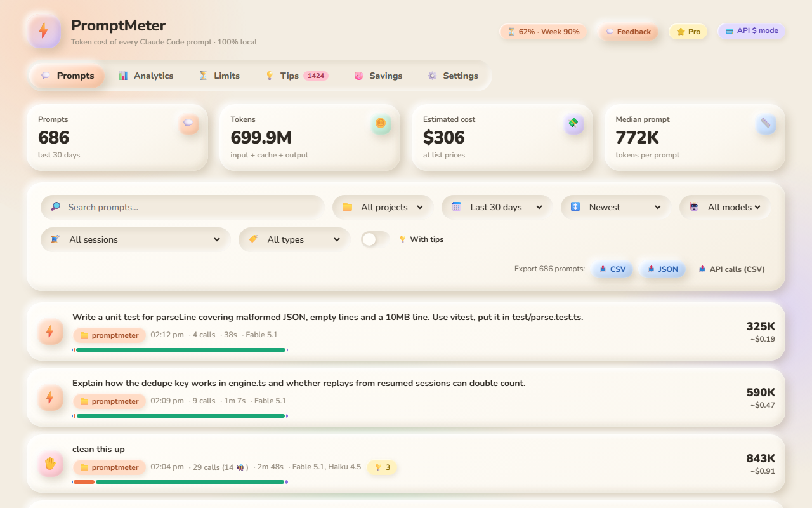Open the All projects dropdown
Viewport: 812px width, 508px height.
[383, 207]
